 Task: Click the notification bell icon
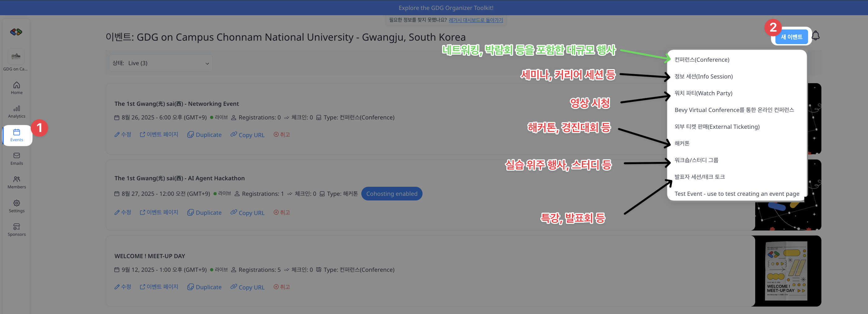(815, 36)
